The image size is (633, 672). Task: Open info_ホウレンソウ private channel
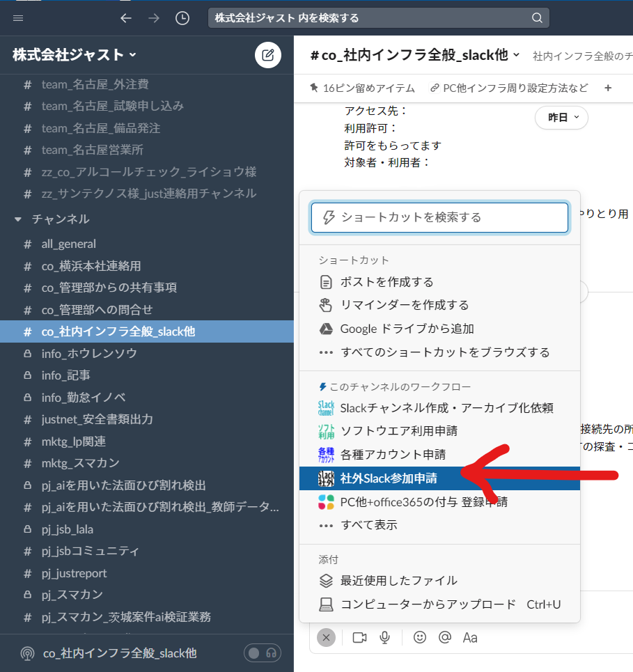coord(146,354)
